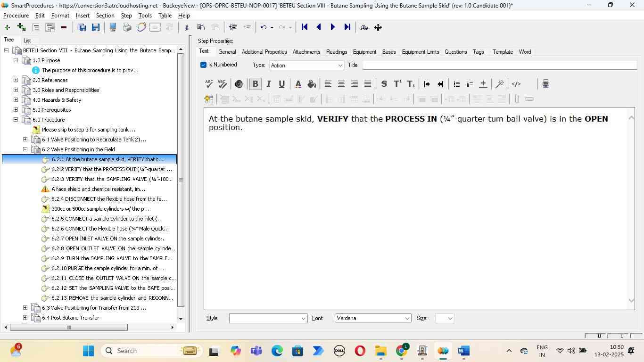Select the face shield warning note
Viewport: 644px width, 362px height.
coord(98,189)
